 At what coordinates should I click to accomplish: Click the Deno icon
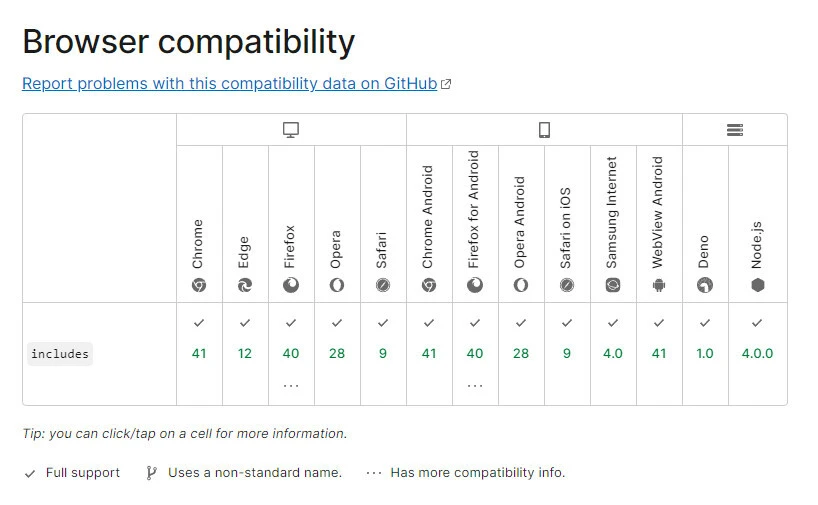[705, 285]
